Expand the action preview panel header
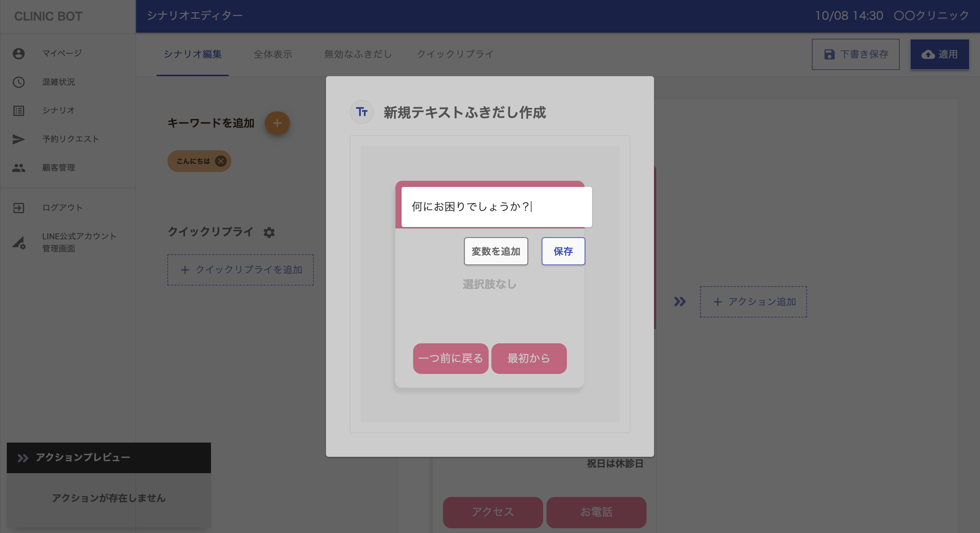Image resolution: width=980 pixels, height=533 pixels. 109,458
